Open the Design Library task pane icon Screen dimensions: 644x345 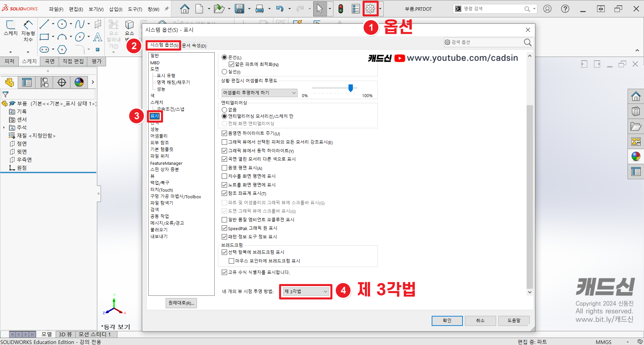click(636, 111)
